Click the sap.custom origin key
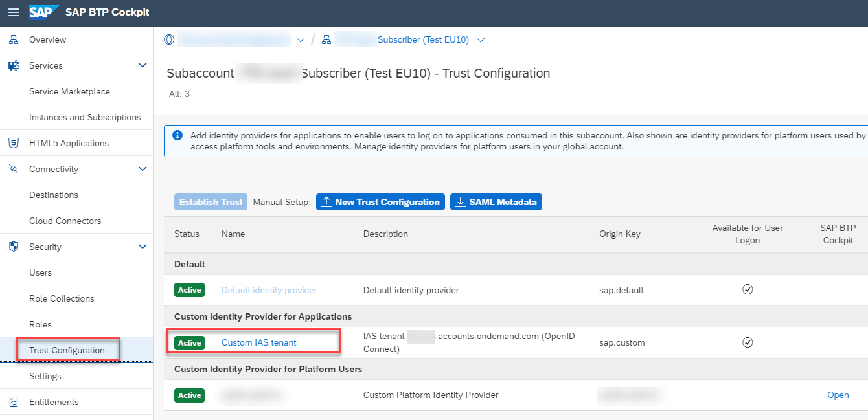 tap(622, 342)
